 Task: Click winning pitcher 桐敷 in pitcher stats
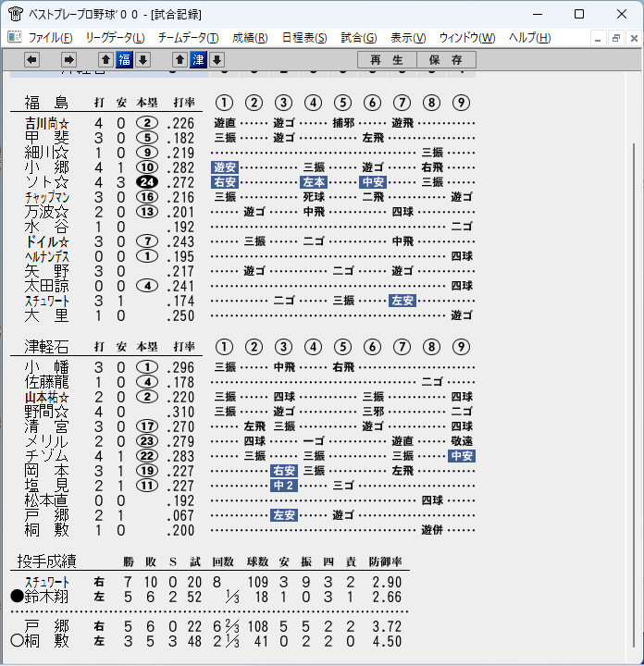(47, 641)
